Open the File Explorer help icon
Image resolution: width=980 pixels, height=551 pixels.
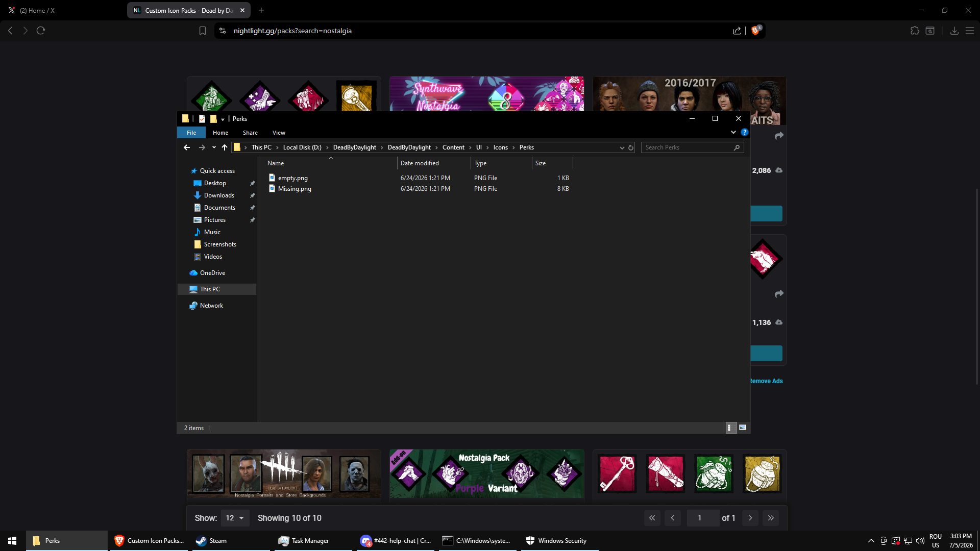point(745,132)
